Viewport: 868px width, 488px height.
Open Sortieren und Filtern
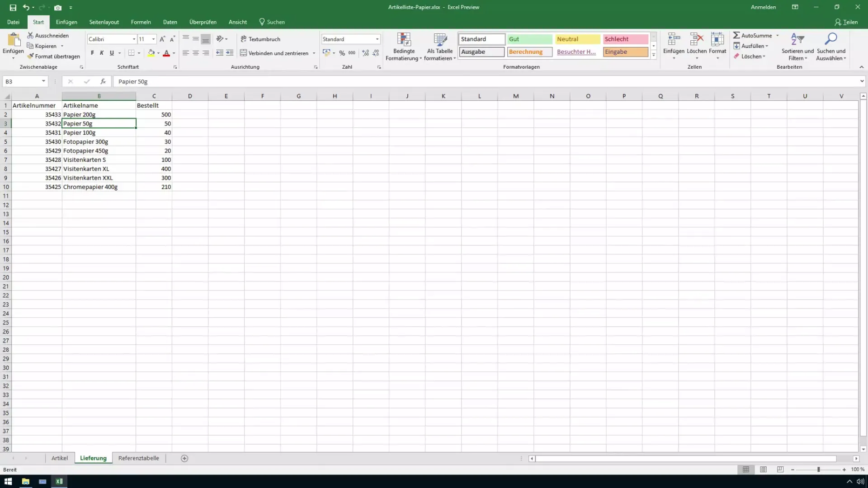point(797,47)
